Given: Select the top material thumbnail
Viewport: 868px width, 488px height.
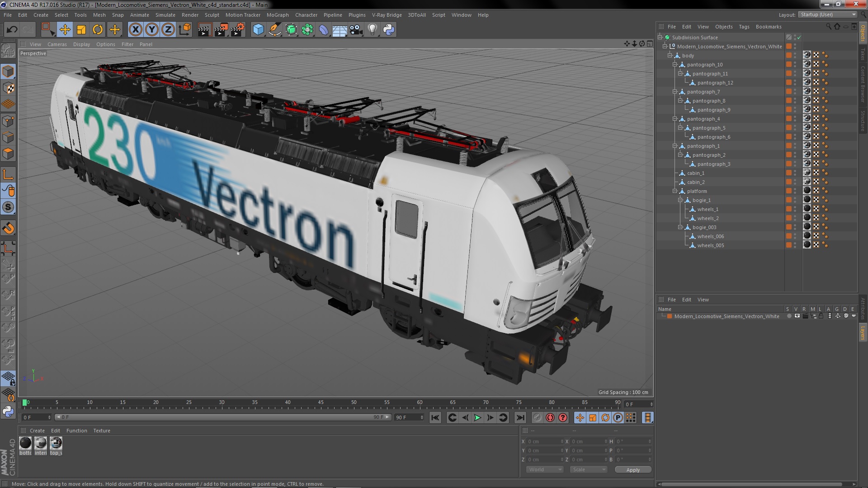Looking at the screenshot, I should (x=56, y=443).
